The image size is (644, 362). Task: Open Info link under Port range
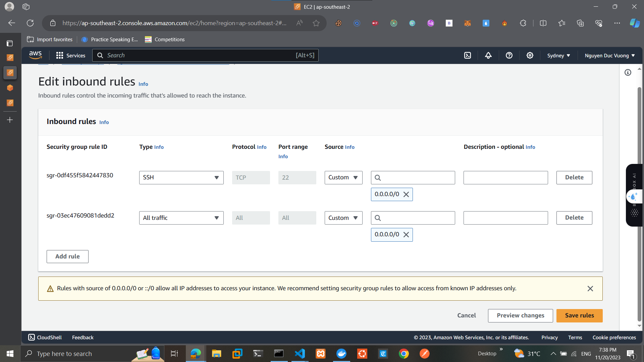pos(283,157)
